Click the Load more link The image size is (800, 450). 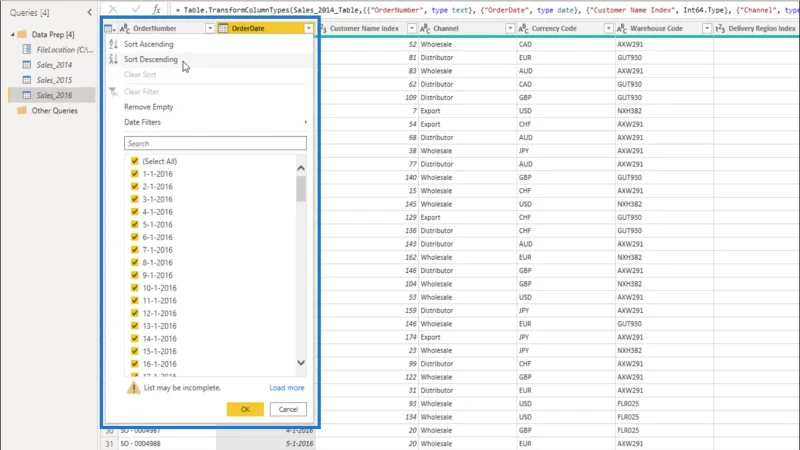287,388
